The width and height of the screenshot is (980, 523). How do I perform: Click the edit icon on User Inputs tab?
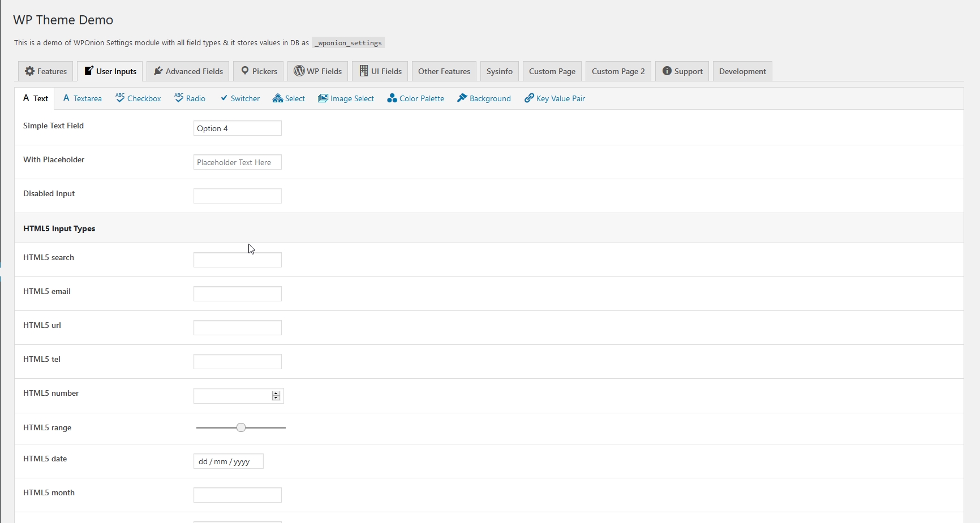pos(88,71)
